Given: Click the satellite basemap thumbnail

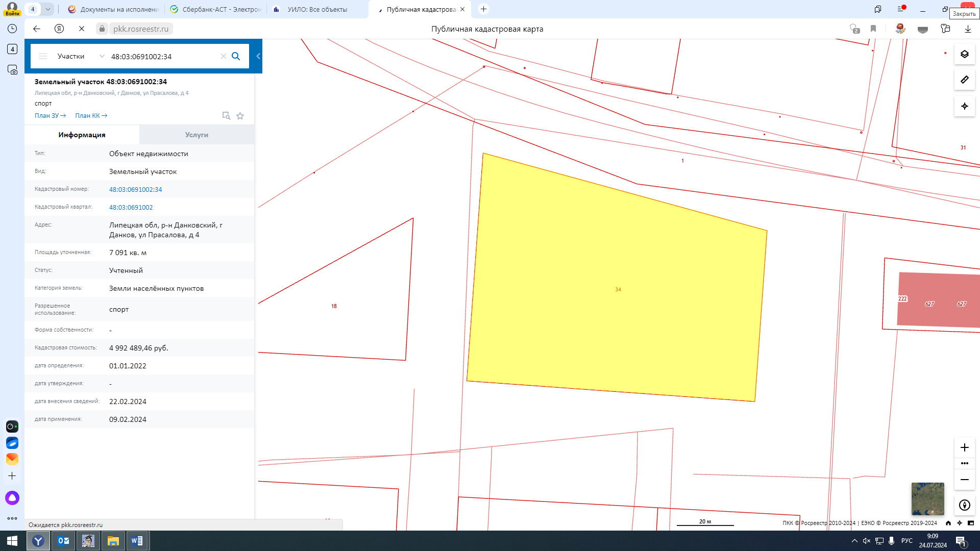Looking at the screenshot, I should 927,498.
